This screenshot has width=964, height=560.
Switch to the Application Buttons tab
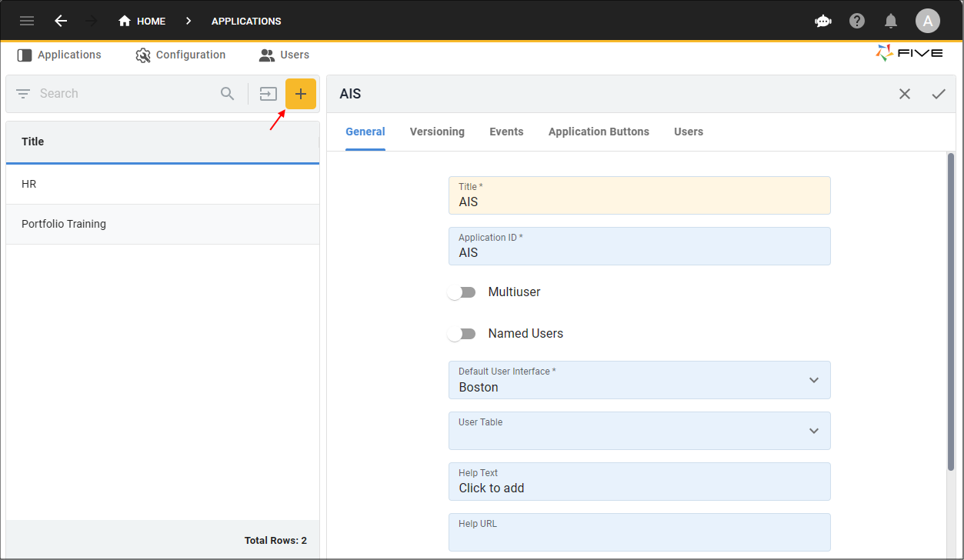[599, 132]
